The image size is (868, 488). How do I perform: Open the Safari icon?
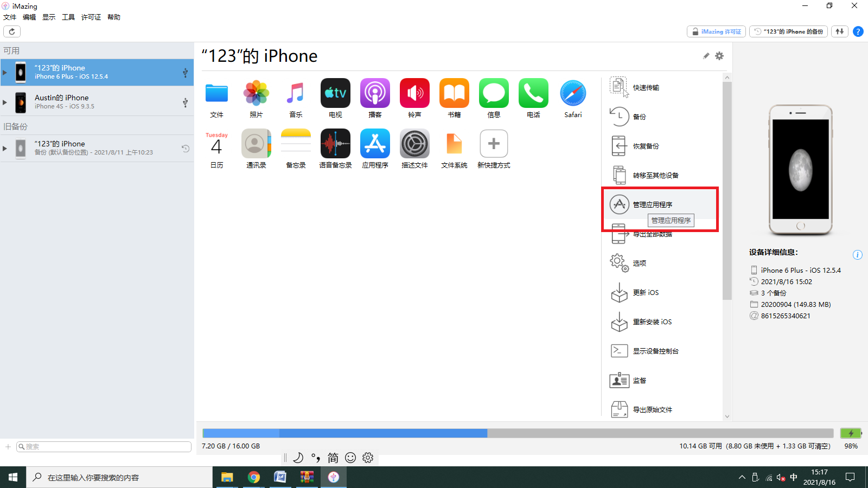click(573, 93)
